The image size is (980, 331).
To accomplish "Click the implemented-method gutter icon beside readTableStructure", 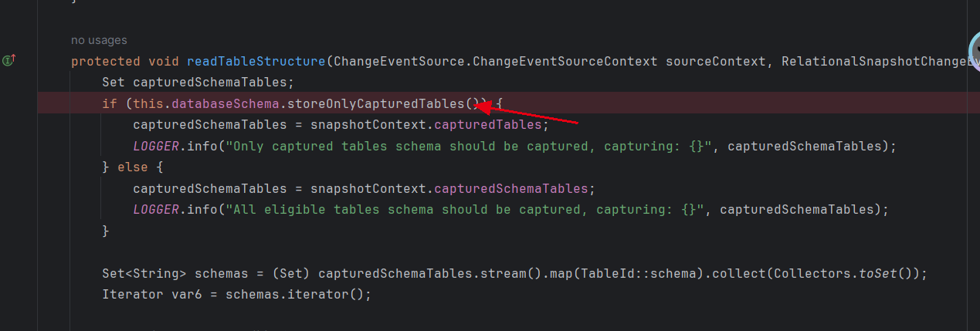I will [9, 61].
